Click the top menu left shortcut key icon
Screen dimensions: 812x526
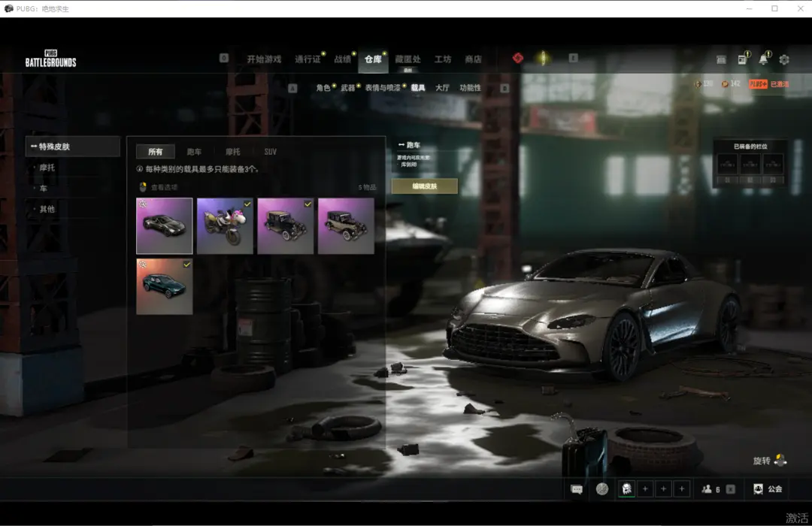coord(224,58)
